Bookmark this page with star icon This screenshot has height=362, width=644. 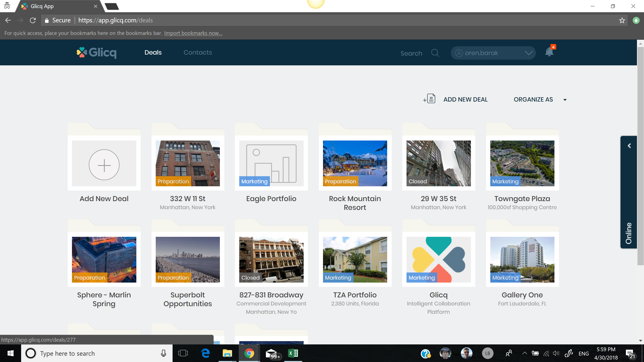622,20
